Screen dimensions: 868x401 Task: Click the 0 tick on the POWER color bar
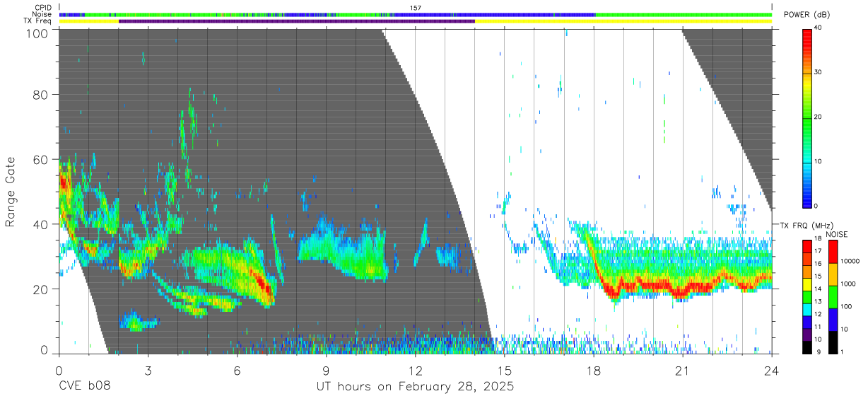point(816,206)
